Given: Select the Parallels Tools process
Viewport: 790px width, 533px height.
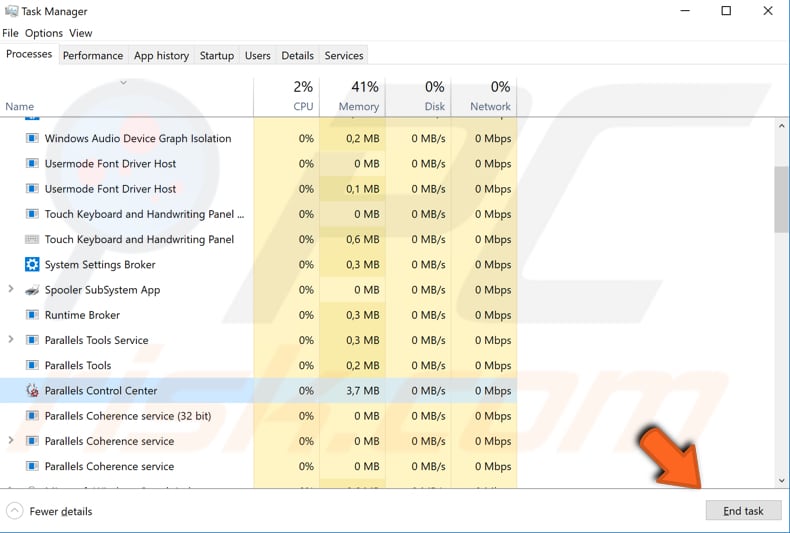Looking at the screenshot, I should point(258,365).
